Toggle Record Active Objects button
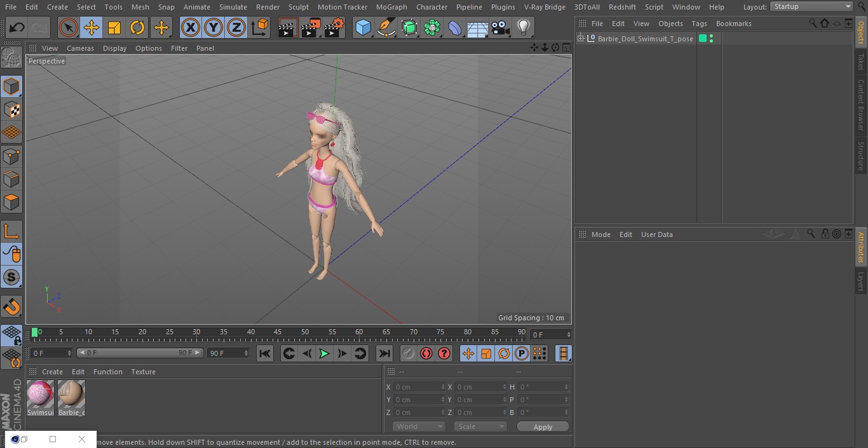Image resolution: width=868 pixels, height=448 pixels. pos(409,353)
